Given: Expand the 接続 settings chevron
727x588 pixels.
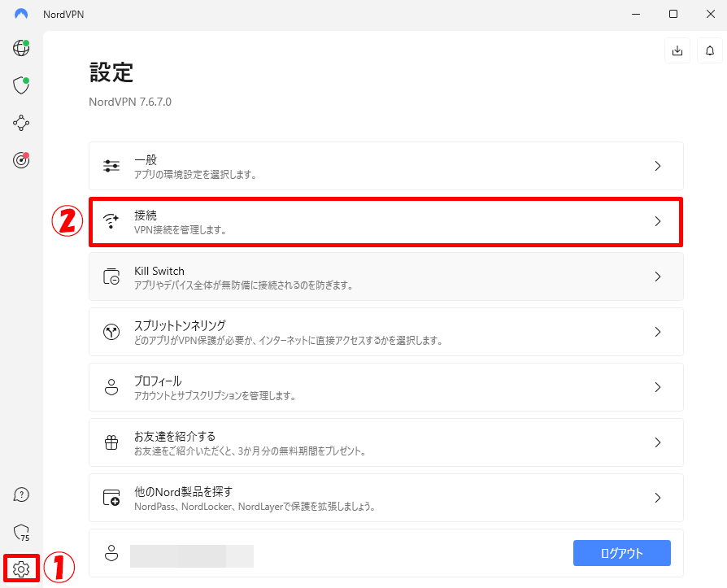Looking at the screenshot, I should click(657, 221).
